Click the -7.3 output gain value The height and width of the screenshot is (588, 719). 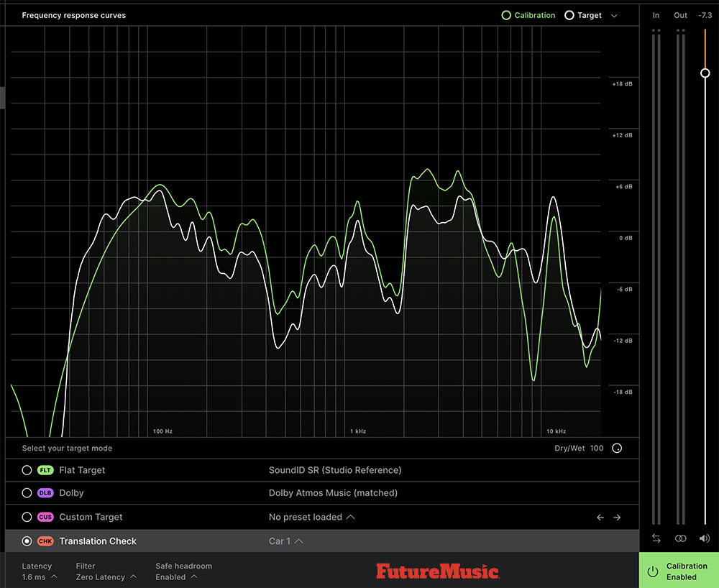(705, 15)
